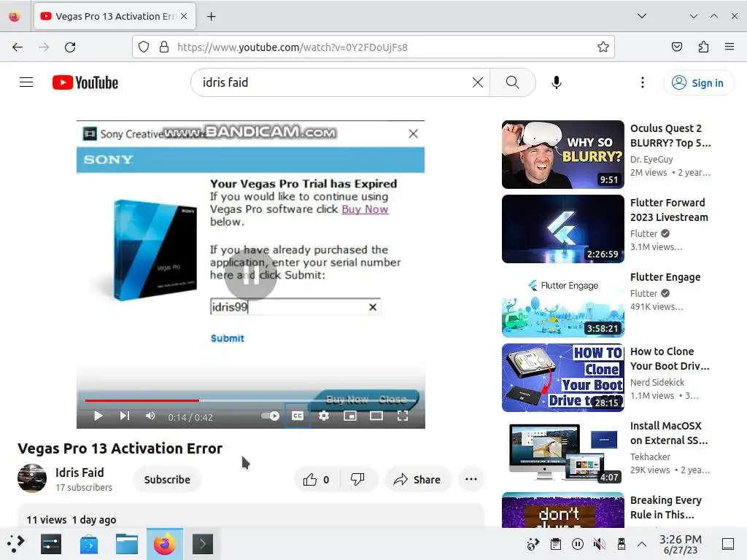The height and width of the screenshot is (560, 747).
Task: Enter full screen mode
Action: [x=403, y=416]
